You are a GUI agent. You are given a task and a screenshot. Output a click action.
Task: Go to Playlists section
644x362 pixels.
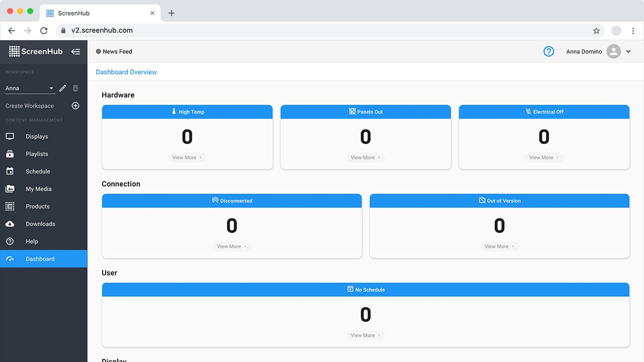tap(44, 154)
